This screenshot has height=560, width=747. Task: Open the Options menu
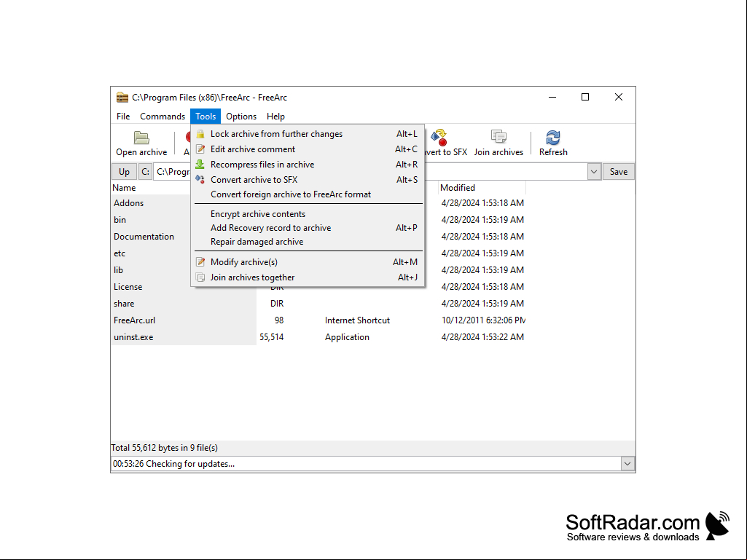point(241,117)
